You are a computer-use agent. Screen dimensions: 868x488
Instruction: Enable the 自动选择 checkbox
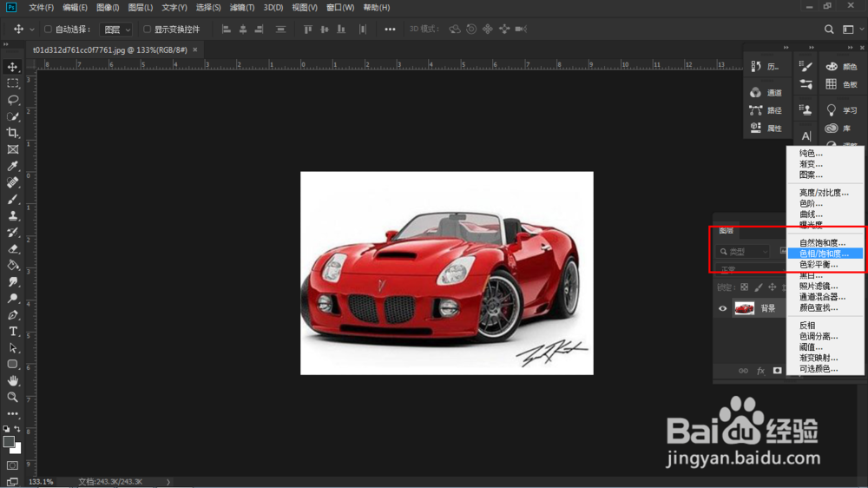click(x=48, y=30)
